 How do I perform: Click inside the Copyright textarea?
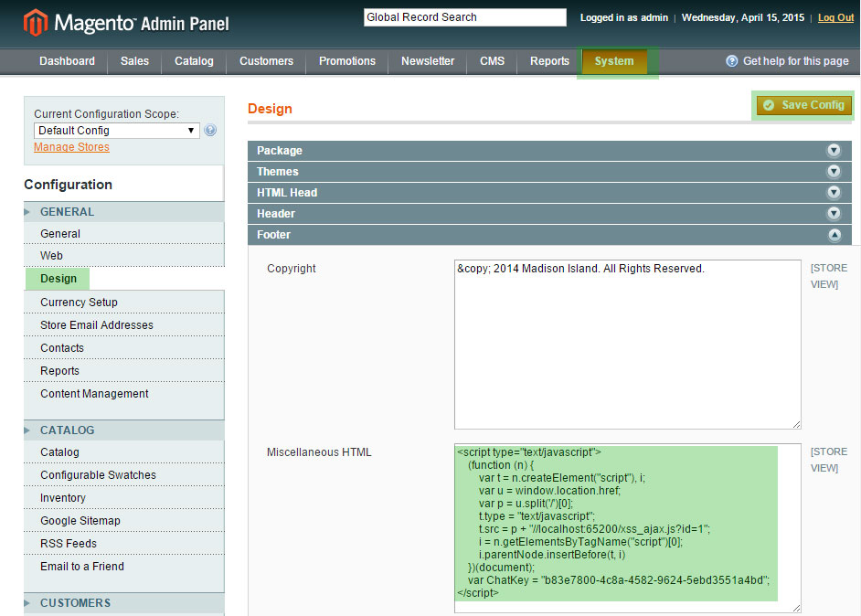[628, 345]
